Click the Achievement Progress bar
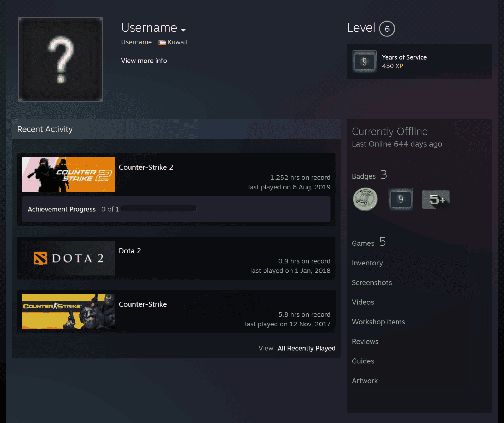This screenshot has width=504, height=423. point(159,209)
